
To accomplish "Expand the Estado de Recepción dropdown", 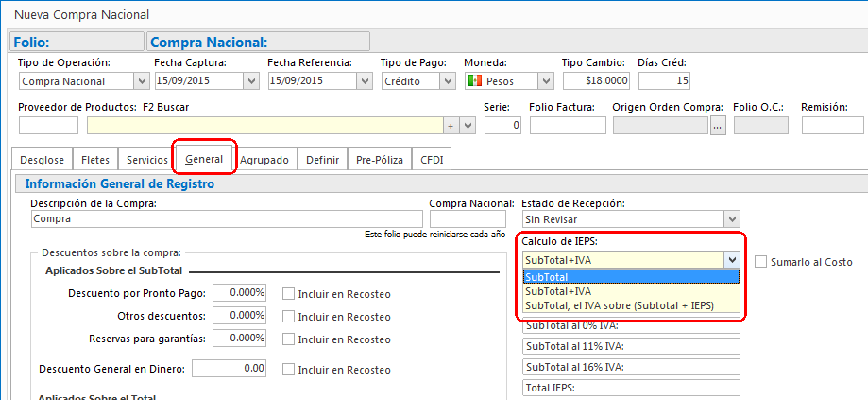I will coord(732,218).
